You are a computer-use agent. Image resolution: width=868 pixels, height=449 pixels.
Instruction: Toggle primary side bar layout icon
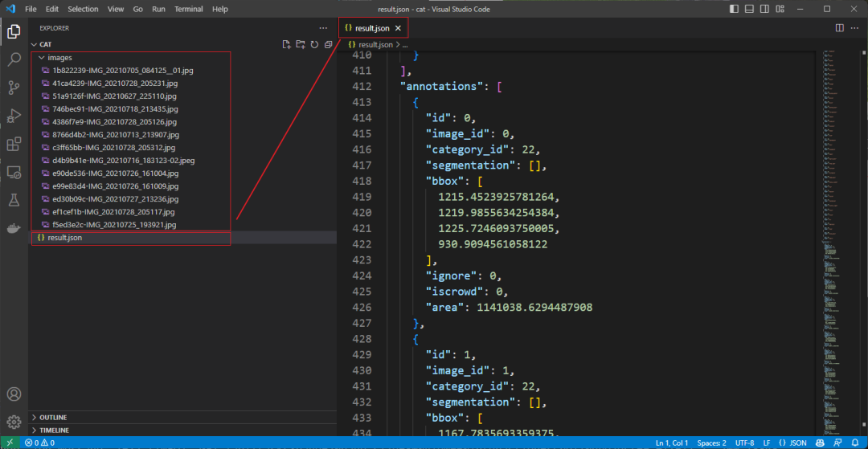tap(734, 9)
